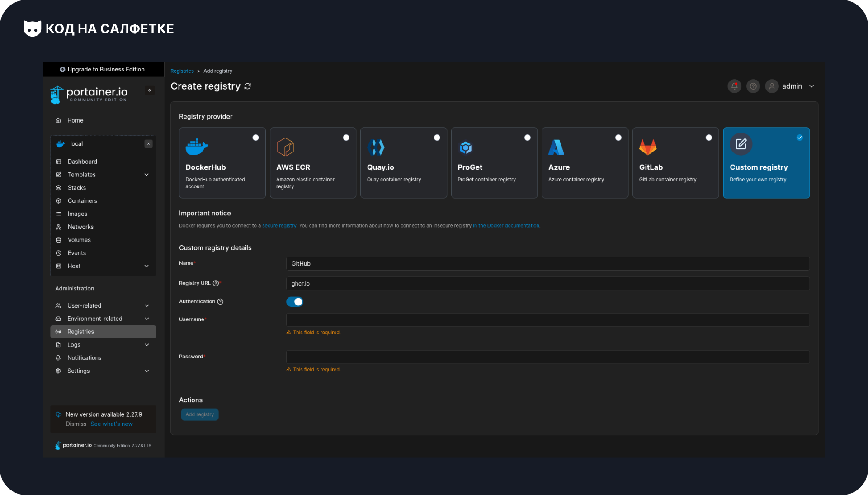Click the Settings gear icon in sidebar

tap(58, 371)
